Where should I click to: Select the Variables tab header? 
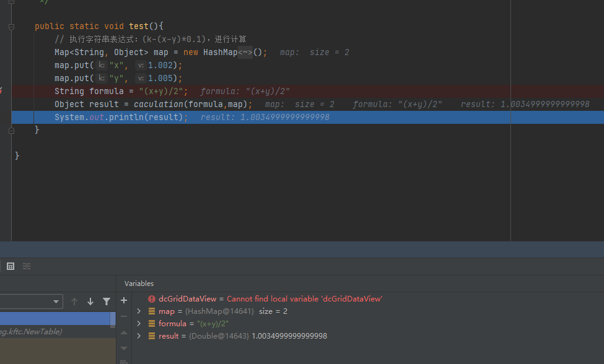point(139,284)
